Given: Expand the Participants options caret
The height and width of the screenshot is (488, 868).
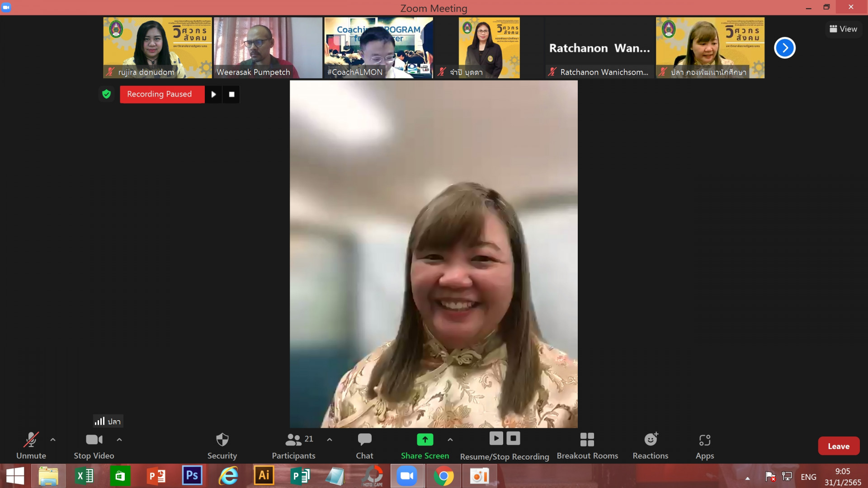Looking at the screenshot, I should (330, 439).
